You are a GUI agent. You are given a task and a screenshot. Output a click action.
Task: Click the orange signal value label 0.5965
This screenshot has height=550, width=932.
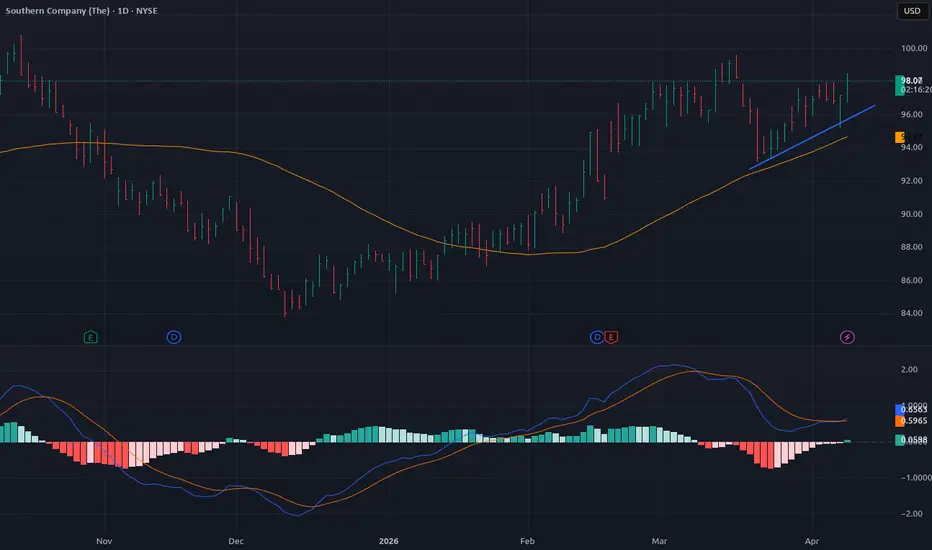912,420
